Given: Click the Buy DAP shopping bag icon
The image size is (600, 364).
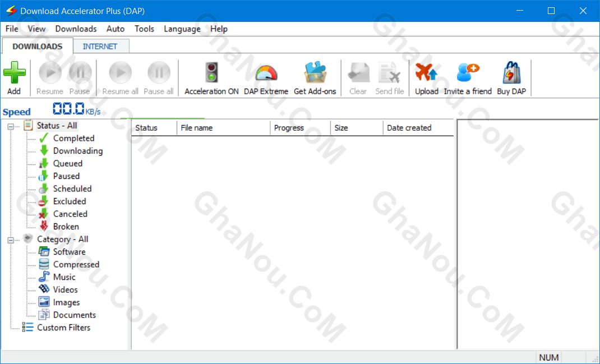Looking at the screenshot, I should coord(511,73).
